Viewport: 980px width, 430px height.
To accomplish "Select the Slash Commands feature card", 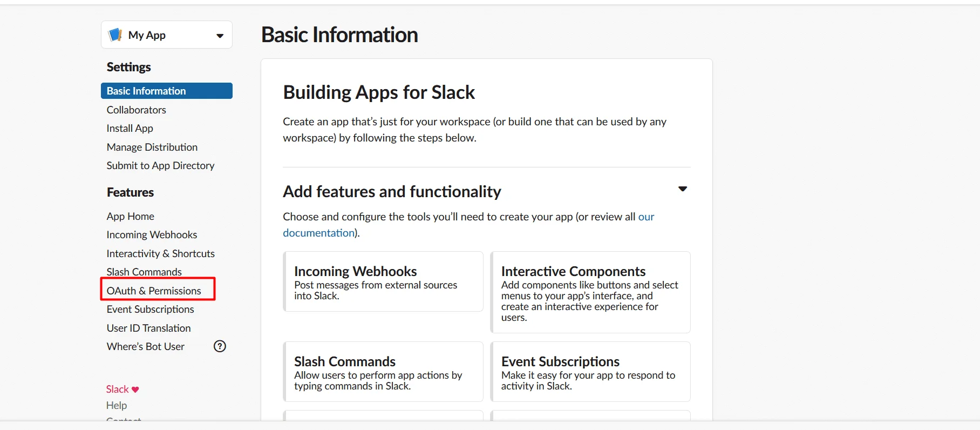I will [x=383, y=372].
